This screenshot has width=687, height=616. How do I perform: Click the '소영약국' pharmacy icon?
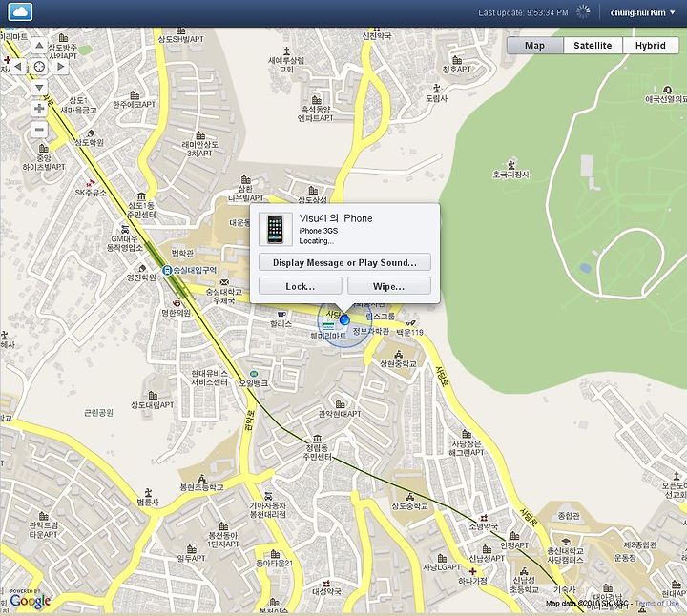tap(483, 518)
